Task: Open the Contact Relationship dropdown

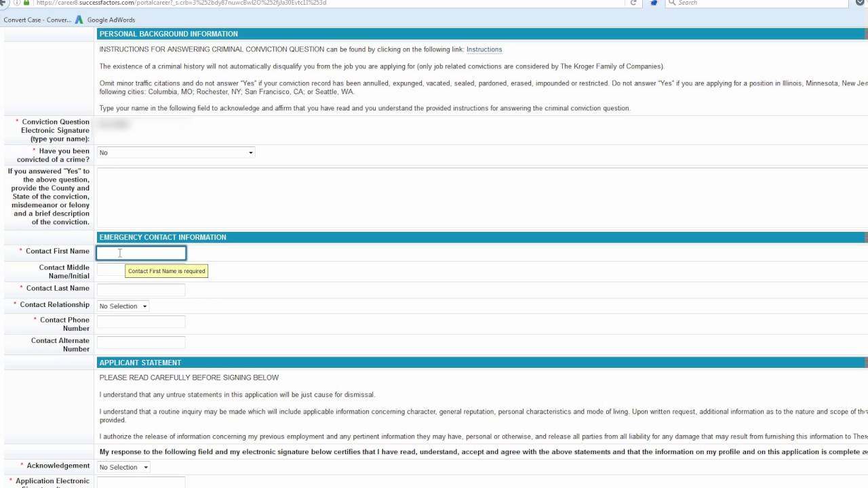Action: tap(123, 306)
